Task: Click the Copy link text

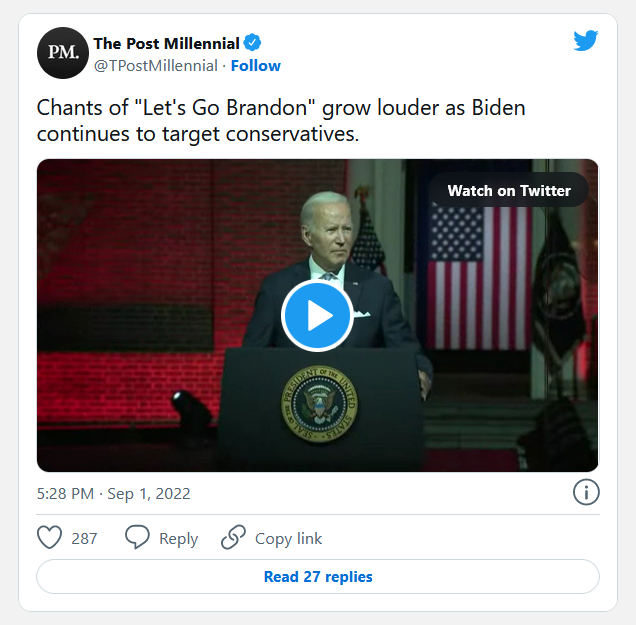Action: click(x=288, y=539)
